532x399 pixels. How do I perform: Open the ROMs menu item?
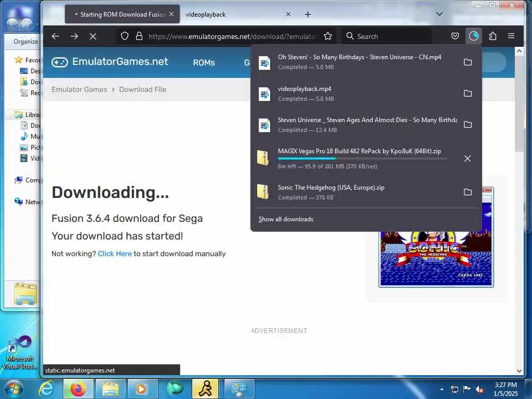pyautogui.click(x=204, y=62)
